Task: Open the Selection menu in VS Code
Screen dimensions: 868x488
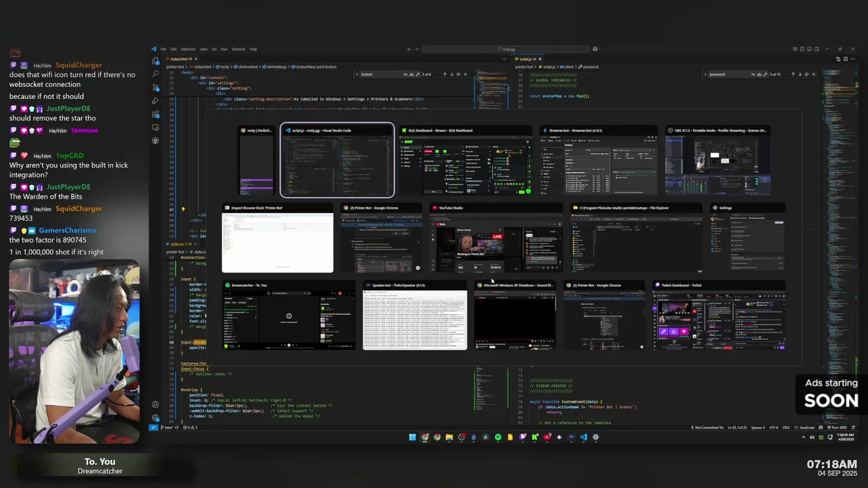Action: point(188,49)
